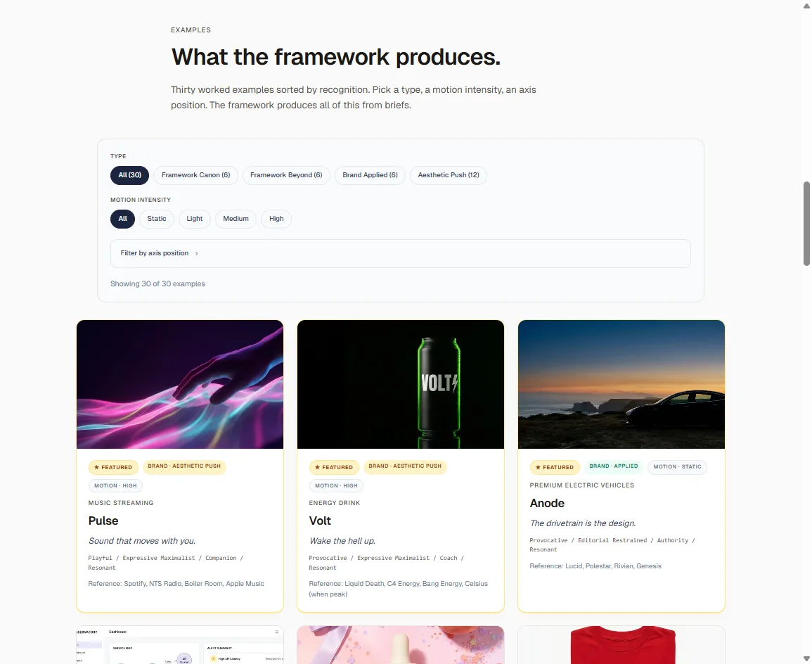Click Motion · High tag on Volt
The height and width of the screenshot is (664, 812).
[336, 486]
